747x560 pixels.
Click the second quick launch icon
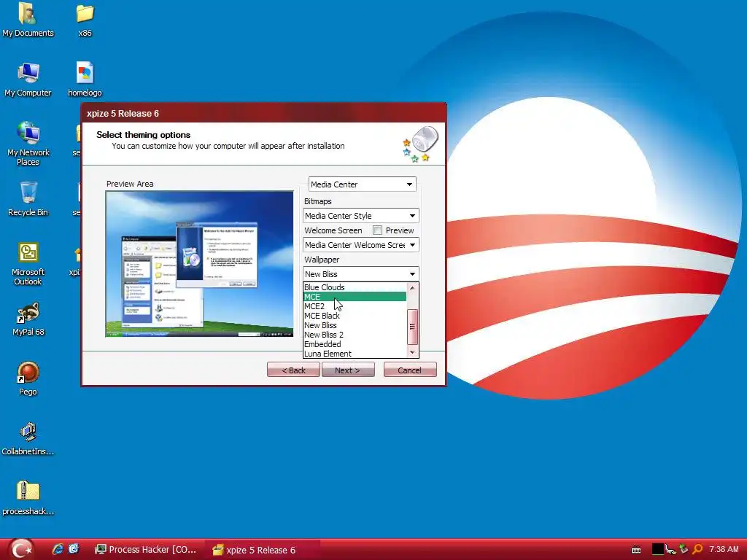pos(74,550)
